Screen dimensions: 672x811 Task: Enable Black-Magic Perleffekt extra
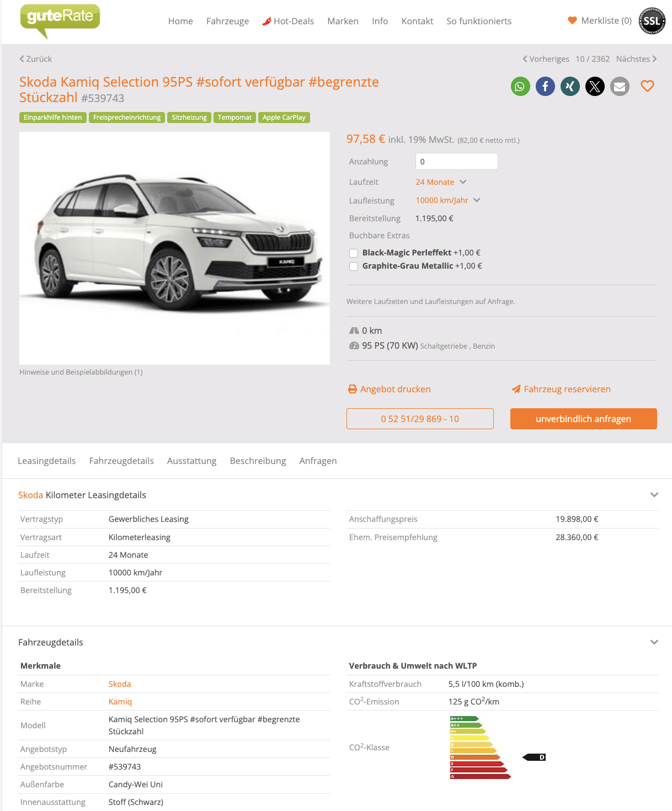(x=354, y=253)
